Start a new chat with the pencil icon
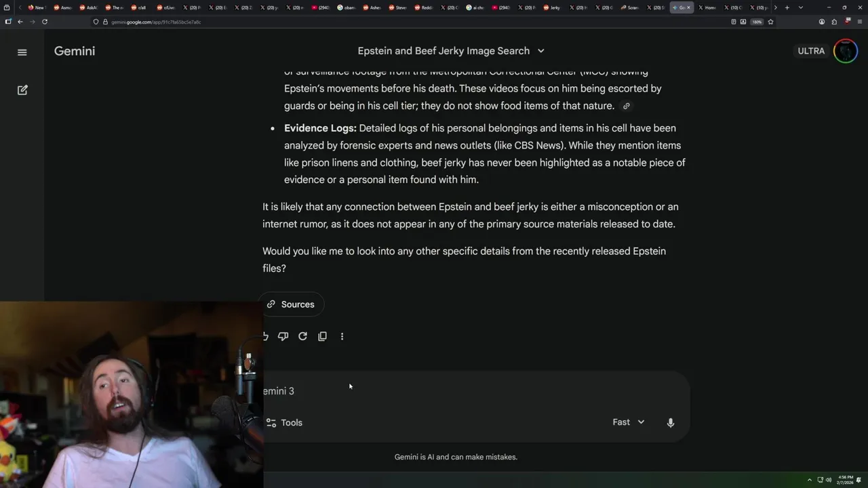The height and width of the screenshot is (488, 868). tap(22, 90)
